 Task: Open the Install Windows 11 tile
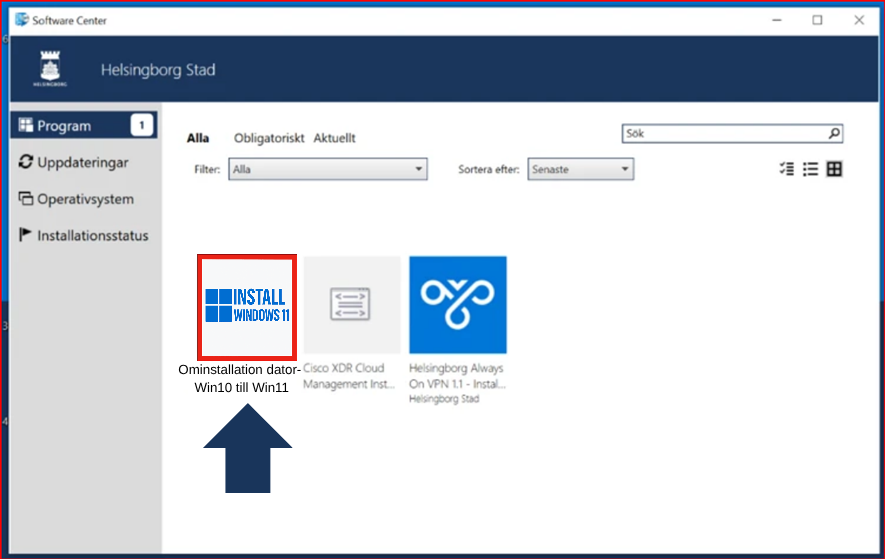(x=247, y=307)
